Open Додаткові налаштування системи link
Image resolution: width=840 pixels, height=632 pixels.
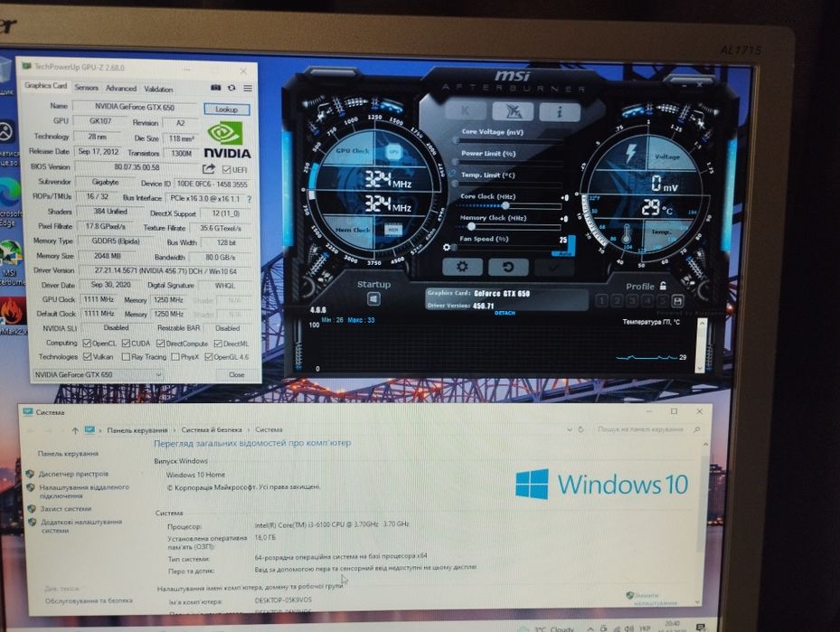point(81,526)
